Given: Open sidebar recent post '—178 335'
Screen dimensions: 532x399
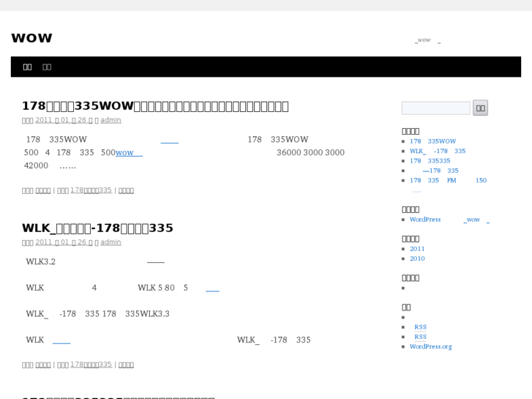Looking at the screenshot, I should pyautogui.click(x=441, y=171).
